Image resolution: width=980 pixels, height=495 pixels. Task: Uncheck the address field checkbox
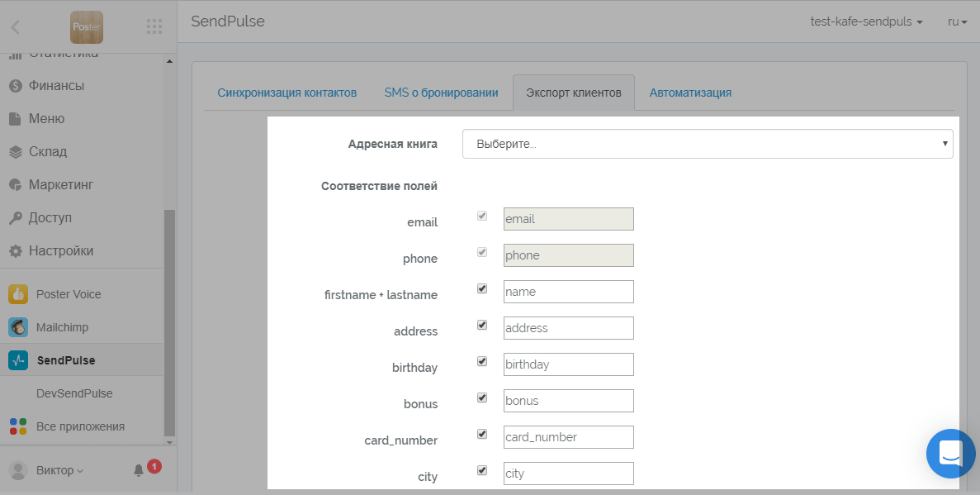pos(482,325)
